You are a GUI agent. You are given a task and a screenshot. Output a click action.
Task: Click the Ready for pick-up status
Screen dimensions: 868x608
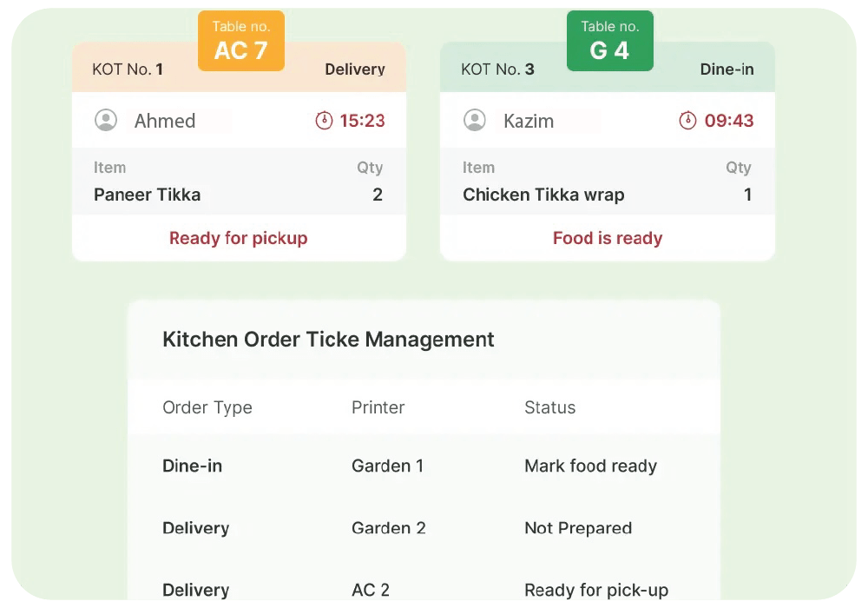596,590
